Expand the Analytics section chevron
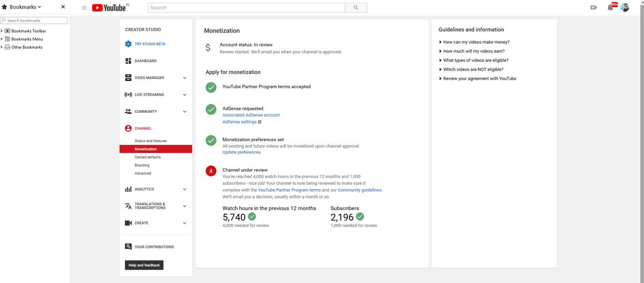The width and height of the screenshot is (644, 283). 185,189
